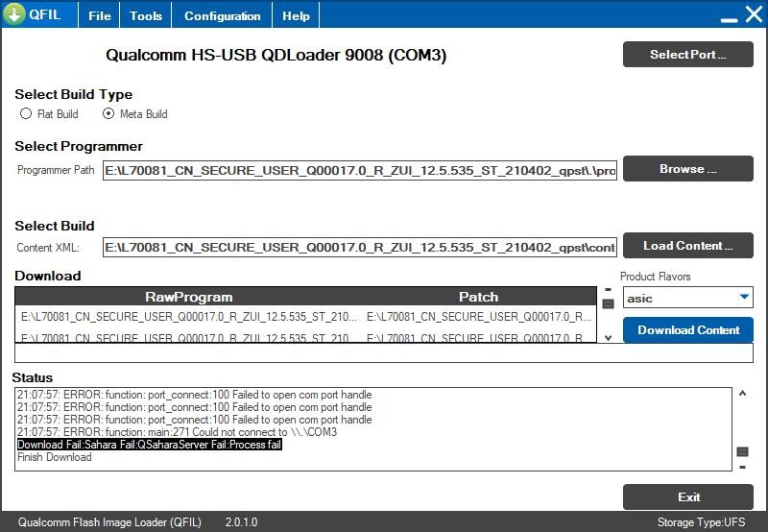Click the RawProgram column header
Screen dimensions: 768x532
[x=188, y=297]
